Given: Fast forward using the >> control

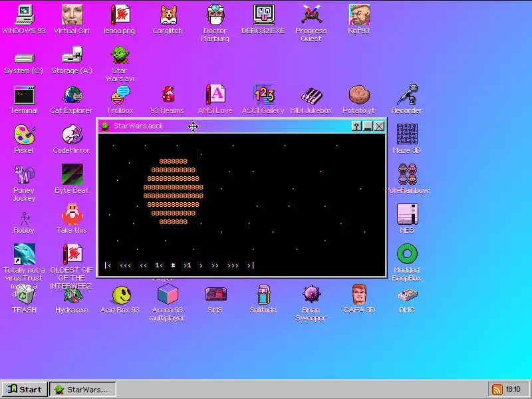Looking at the screenshot, I should [215, 265].
